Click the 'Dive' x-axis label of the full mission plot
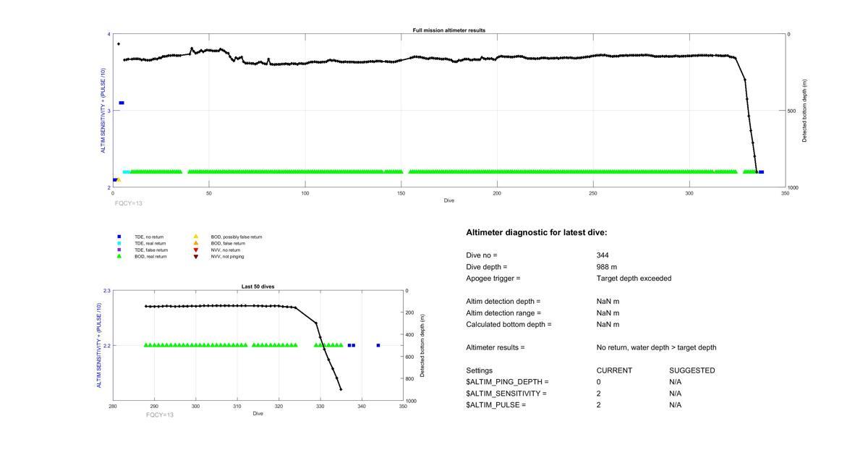The width and height of the screenshot is (868, 450). click(449, 200)
